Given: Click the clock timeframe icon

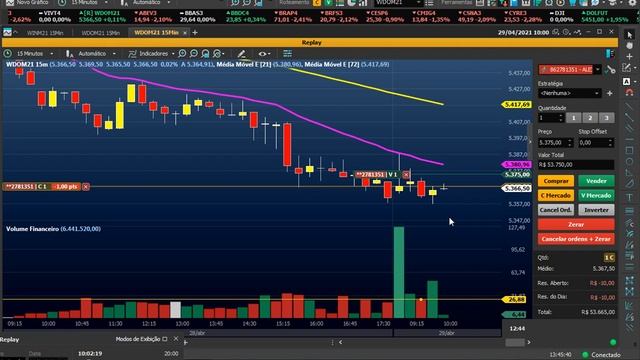Looking at the screenshot, I should (x=7, y=53).
